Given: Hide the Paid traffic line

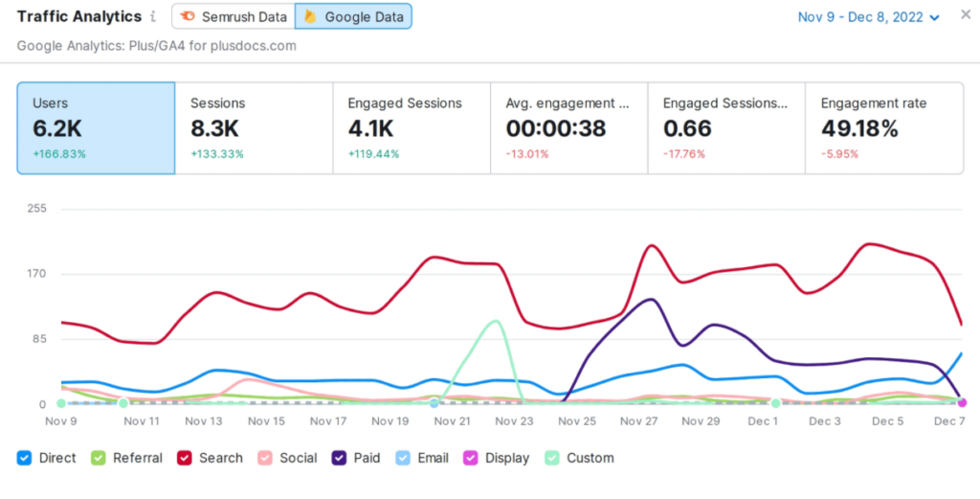Looking at the screenshot, I should 339,459.
